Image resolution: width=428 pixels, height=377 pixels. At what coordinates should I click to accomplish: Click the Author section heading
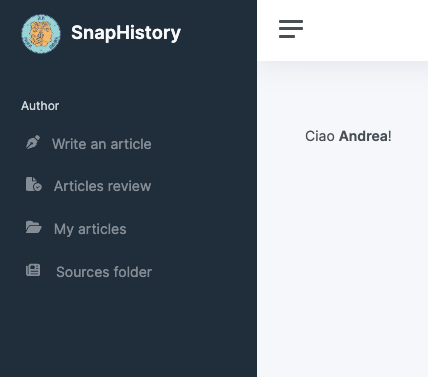tap(40, 106)
